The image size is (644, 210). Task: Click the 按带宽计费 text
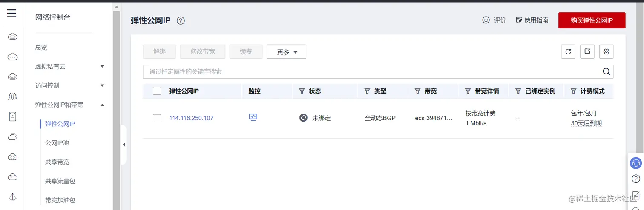click(x=480, y=113)
